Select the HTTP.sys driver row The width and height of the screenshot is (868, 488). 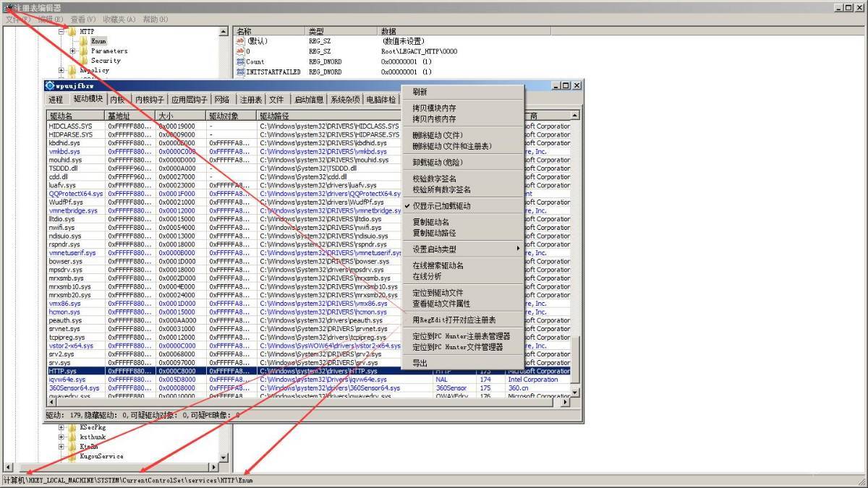308,371
